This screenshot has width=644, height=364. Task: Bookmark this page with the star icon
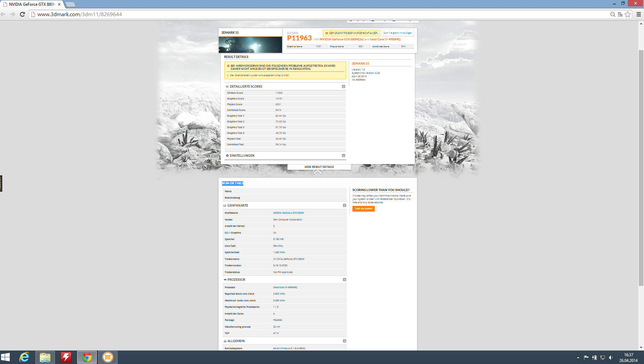(627, 14)
